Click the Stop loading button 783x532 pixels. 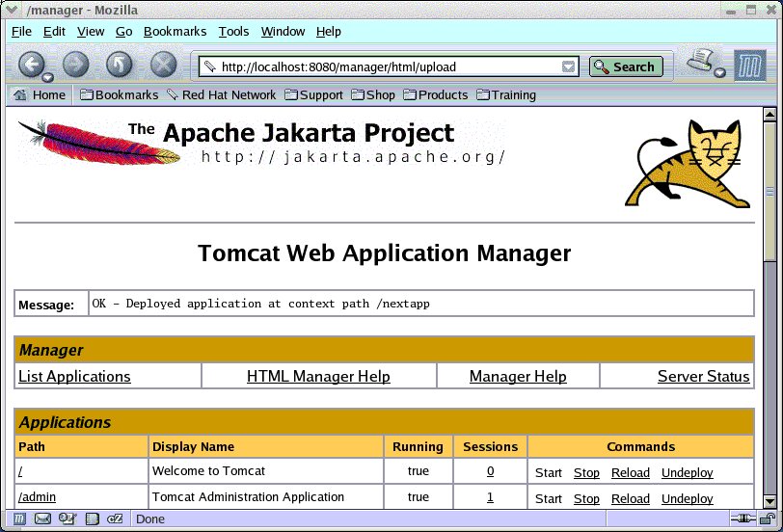pyautogui.click(x=163, y=65)
